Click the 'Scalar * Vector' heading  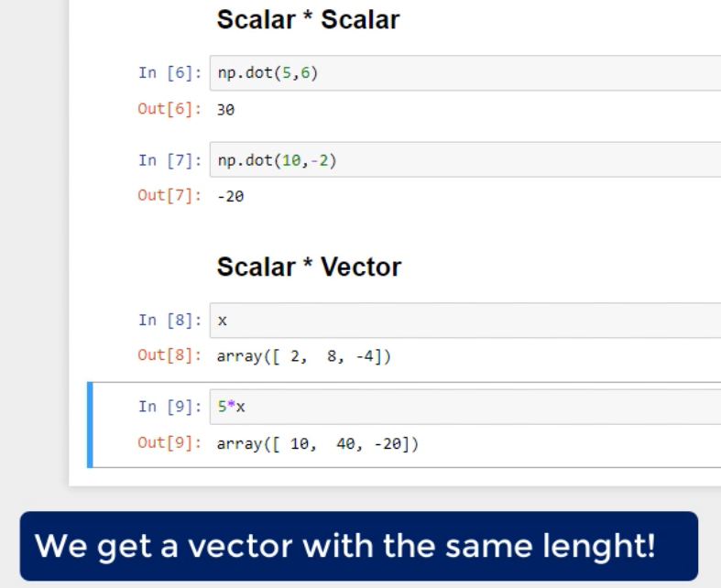(307, 267)
